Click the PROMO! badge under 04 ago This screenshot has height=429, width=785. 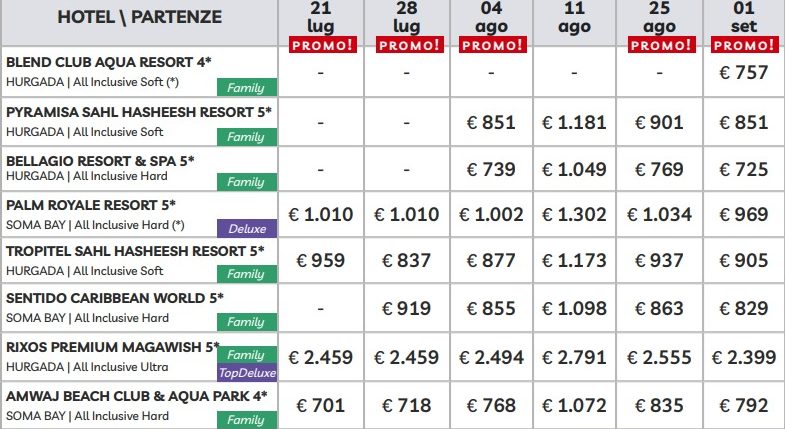[493, 45]
